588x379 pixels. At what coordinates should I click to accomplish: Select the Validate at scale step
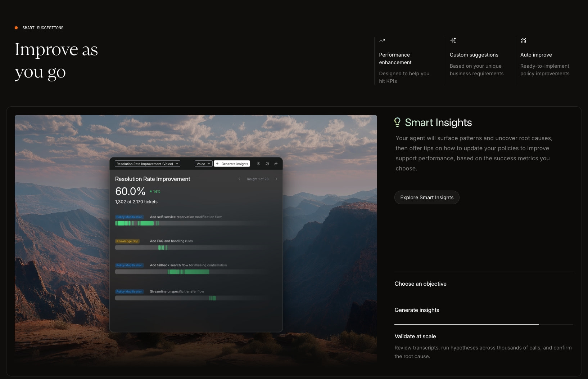pos(415,336)
